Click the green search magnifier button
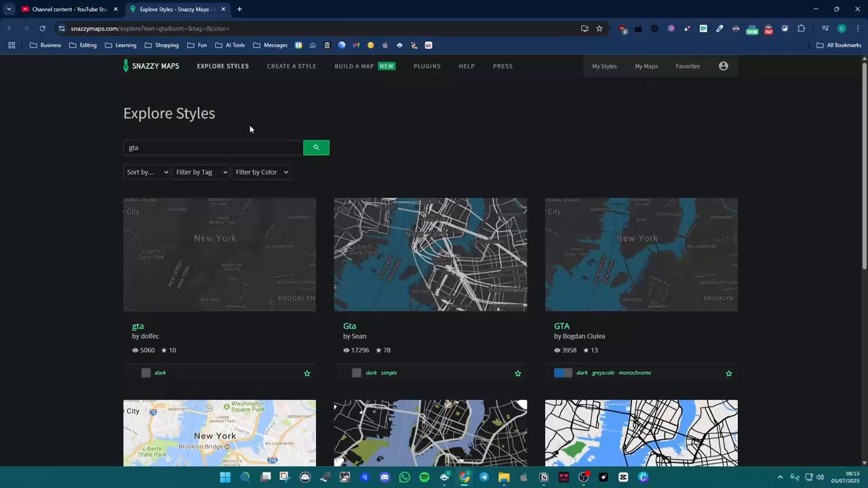This screenshot has width=868, height=488. pyautogui.click(x=316, y=148)
